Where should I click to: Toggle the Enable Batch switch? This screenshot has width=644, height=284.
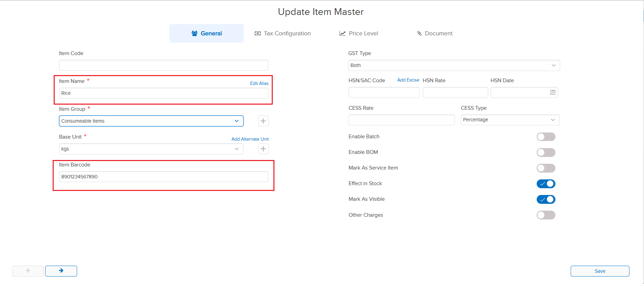[x=545, y=137]
